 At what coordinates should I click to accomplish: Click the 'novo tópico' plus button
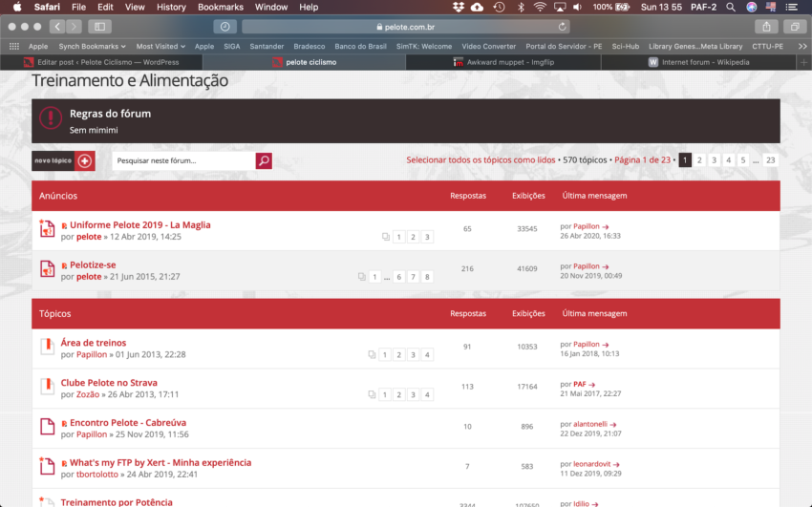tap(85, 160)
